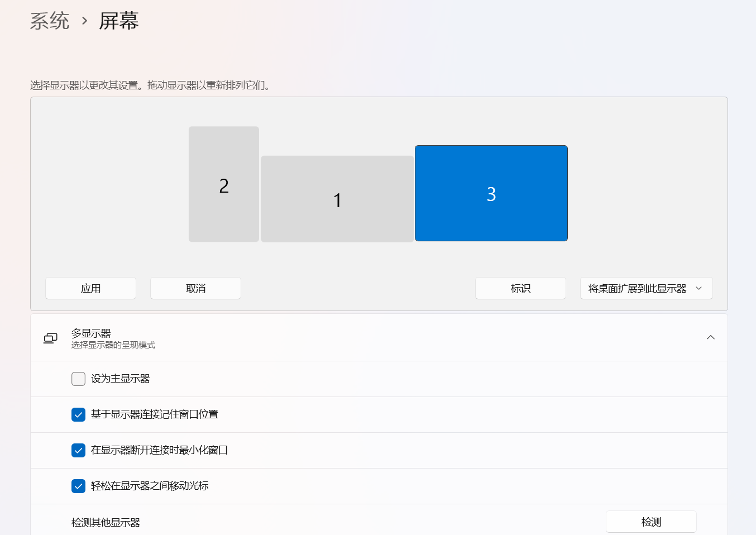
Task: Disable 在显示器断开连接时最小化窗口
Action: [78, 450]
